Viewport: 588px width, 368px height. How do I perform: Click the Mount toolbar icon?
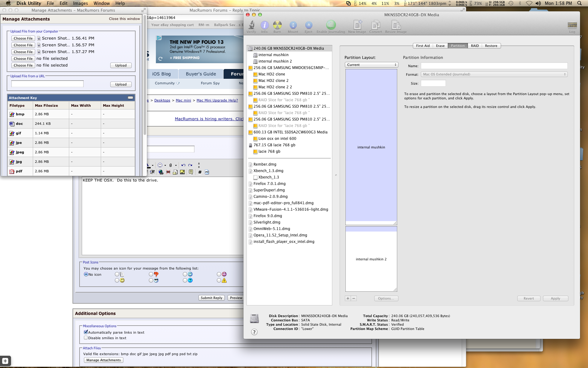pyautogui.click(x=293, y=25)
